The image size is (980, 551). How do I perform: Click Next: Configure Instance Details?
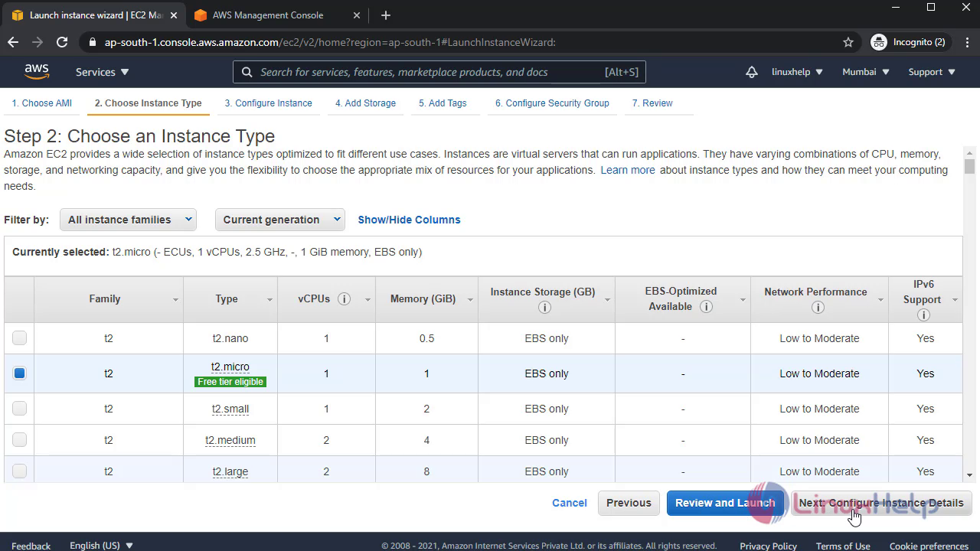click(881, 503)
